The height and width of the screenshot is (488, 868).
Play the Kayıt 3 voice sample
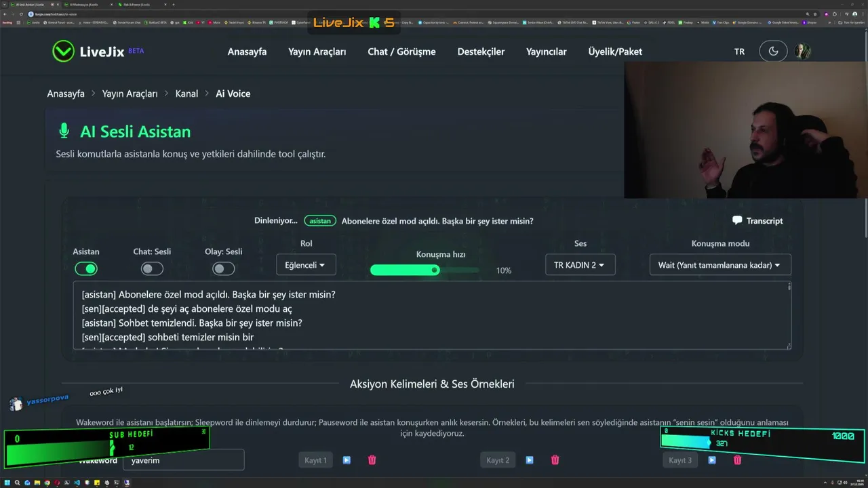click(x=712, y=460)
